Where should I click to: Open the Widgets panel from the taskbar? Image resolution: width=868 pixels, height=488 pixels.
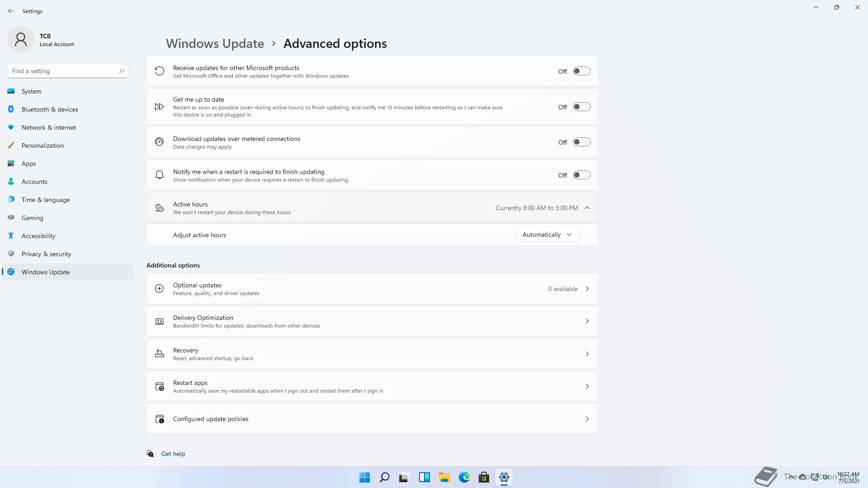tap(424, 477)
